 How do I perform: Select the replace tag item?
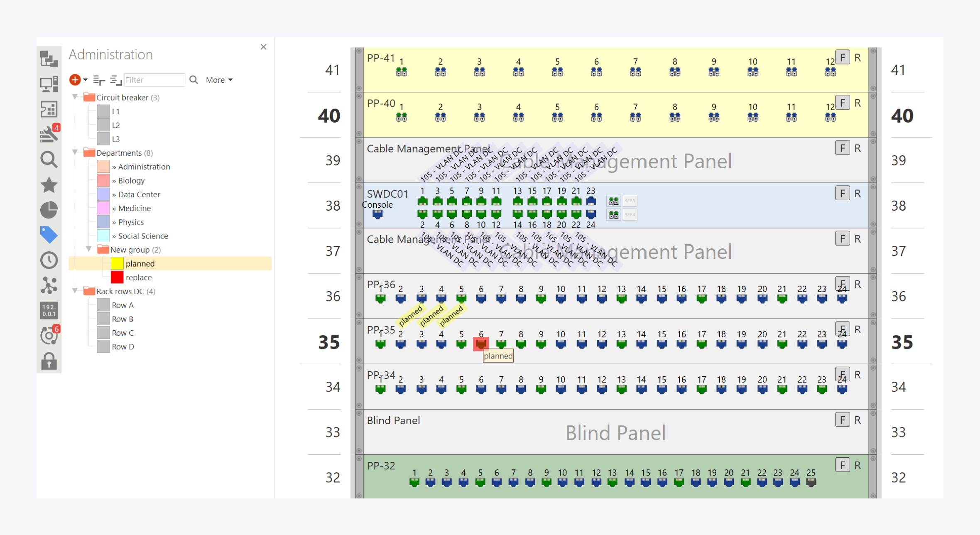[x=139, y=277]
